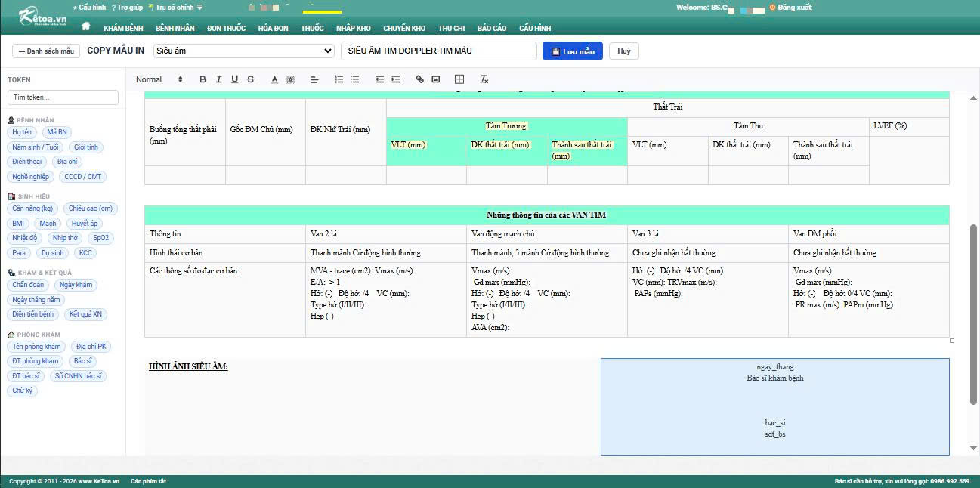Open the Normal paragraph style dropdown
The width and height of the screenshot is (980, 488).
point(159,79)
